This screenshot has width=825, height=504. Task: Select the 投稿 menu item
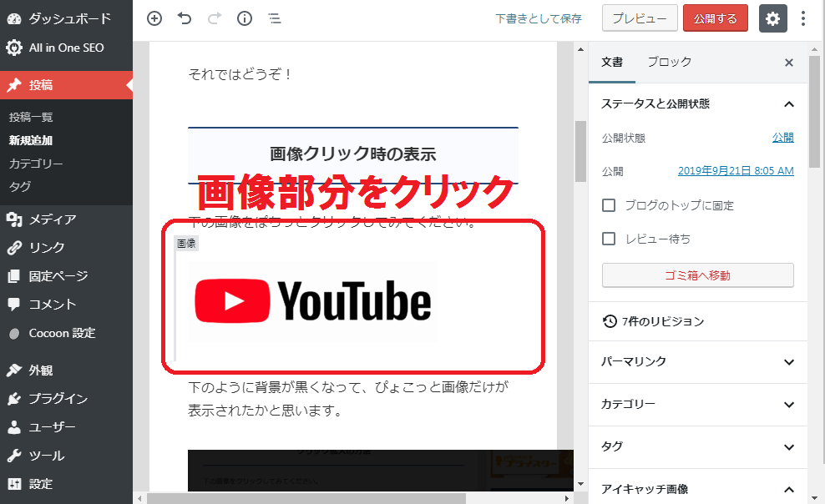click(x=66, y=85)
